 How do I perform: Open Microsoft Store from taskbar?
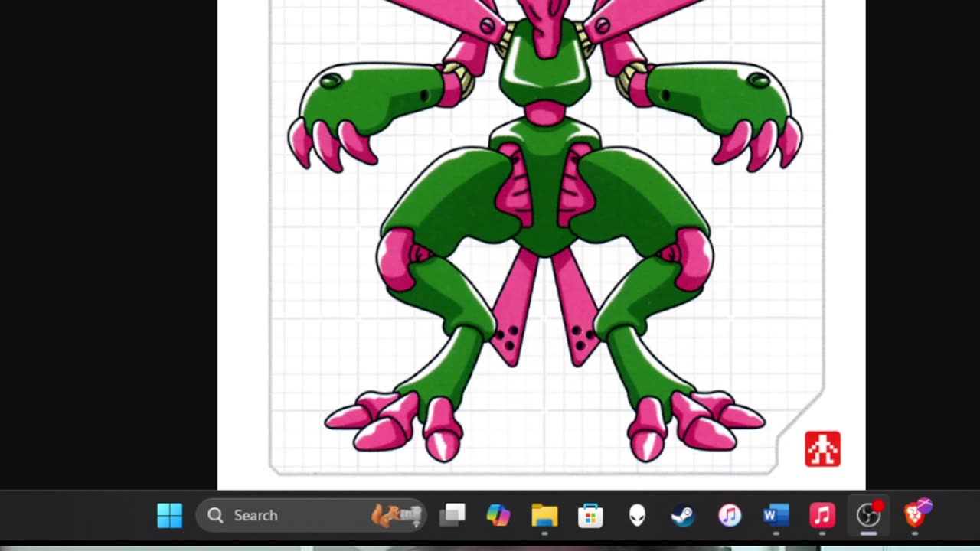click(x=590, y=515)
